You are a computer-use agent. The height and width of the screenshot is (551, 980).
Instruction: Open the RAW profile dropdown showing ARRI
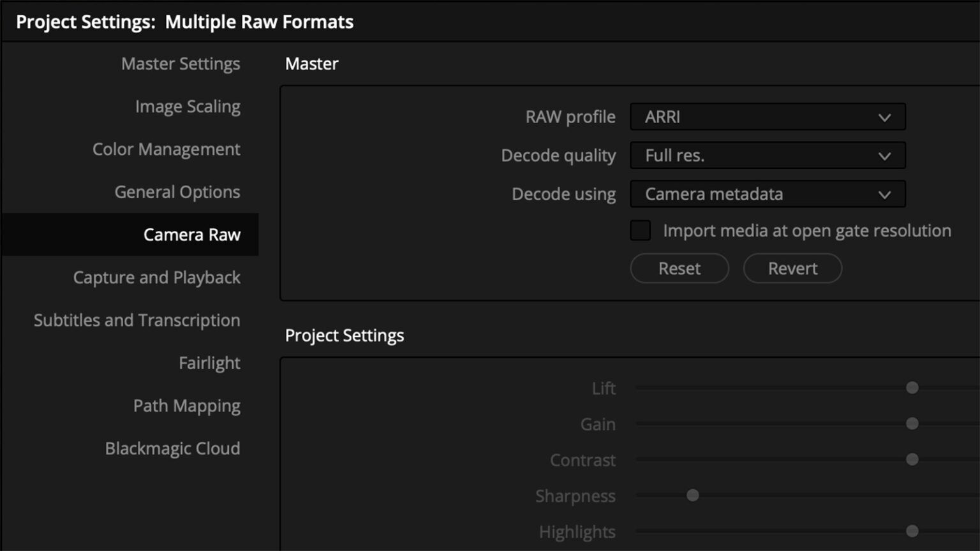[x=768, y=117]
